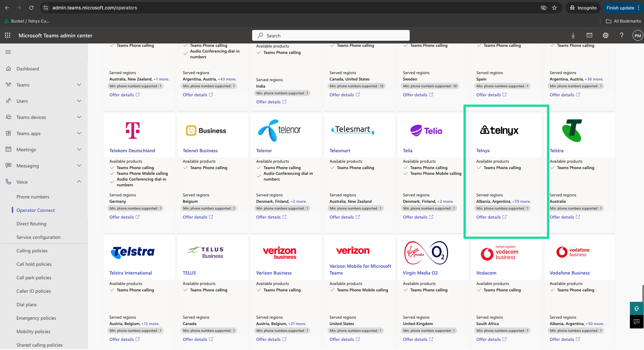
Task: Click the Search input field
Action: click(x=331, y=35)
